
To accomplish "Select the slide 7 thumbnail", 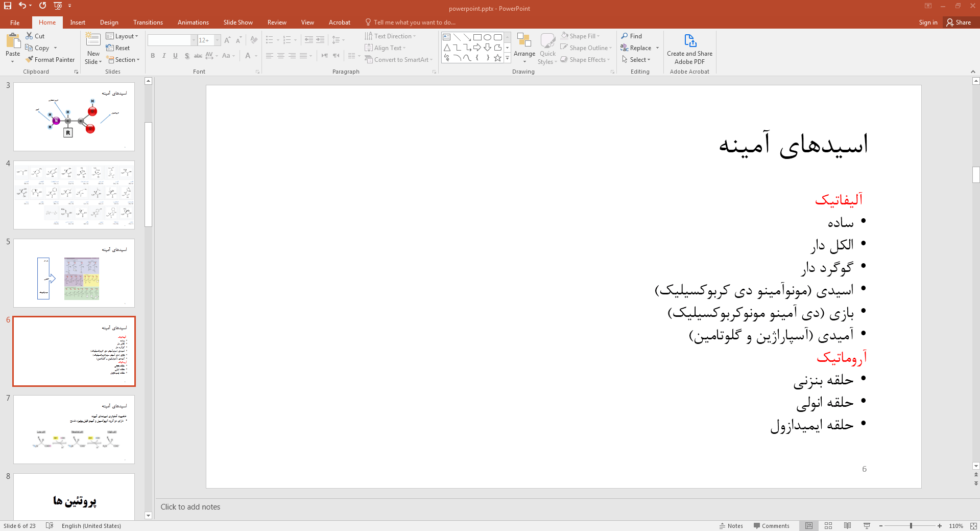I will point(74,429).
